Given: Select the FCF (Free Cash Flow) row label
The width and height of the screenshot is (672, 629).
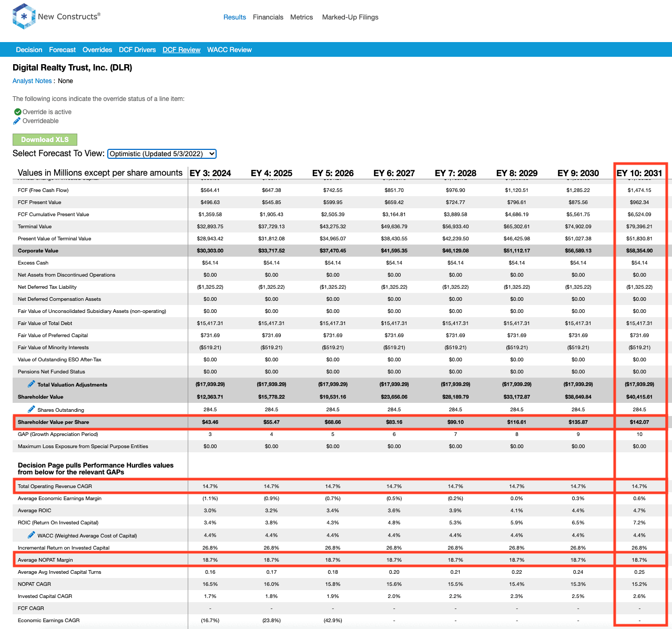Looking at the screenshot, I should click(43, 190).
